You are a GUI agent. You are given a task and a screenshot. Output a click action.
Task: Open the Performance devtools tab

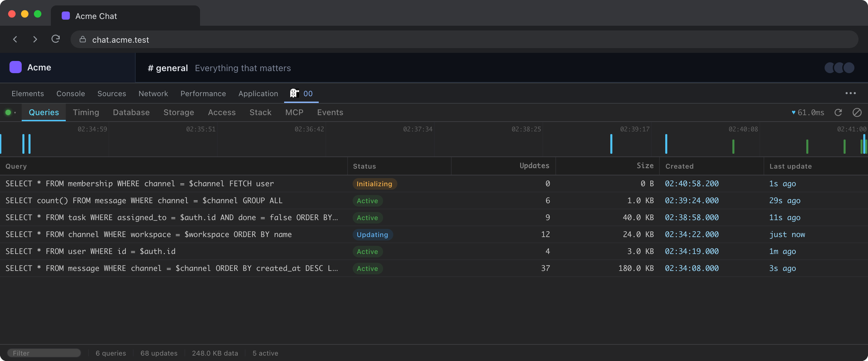click(x=203, y=93)
